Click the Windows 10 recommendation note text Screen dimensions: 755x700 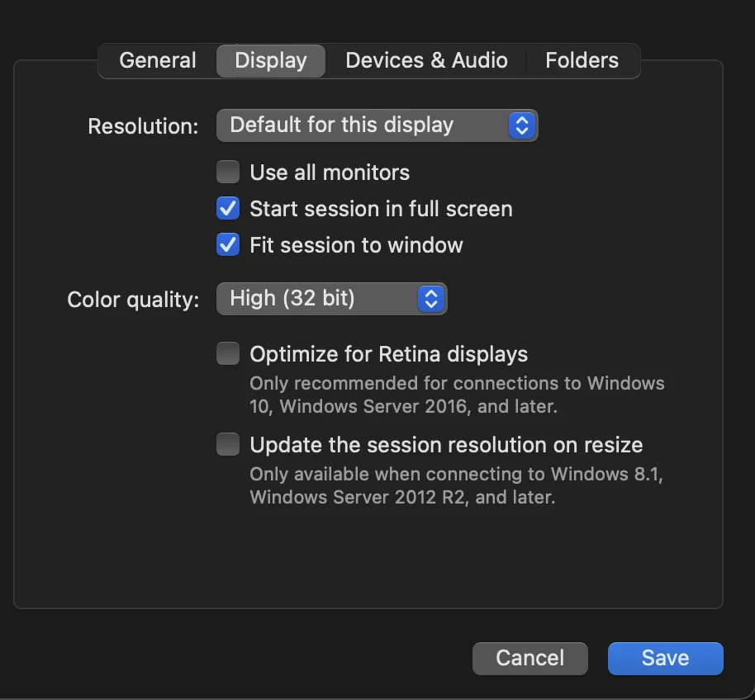pos(457,395)
